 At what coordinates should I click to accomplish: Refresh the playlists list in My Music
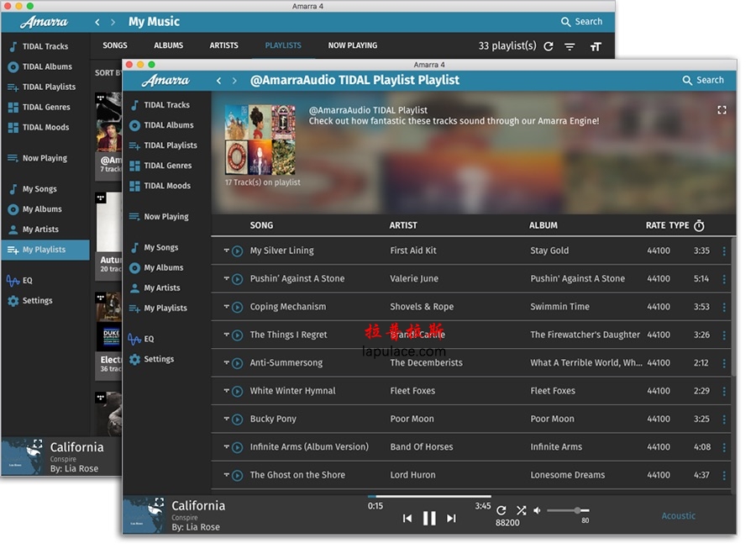pos(549,47)
